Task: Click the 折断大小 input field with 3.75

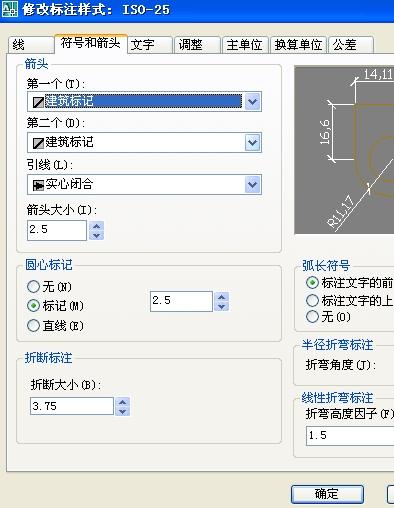Action: [x=72, y=406]
